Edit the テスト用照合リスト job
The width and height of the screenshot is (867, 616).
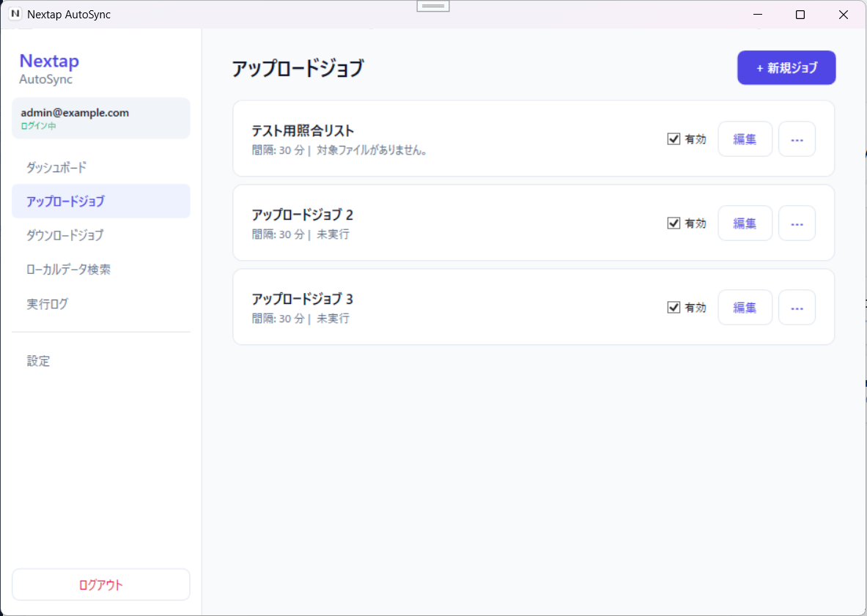[745, 139]
